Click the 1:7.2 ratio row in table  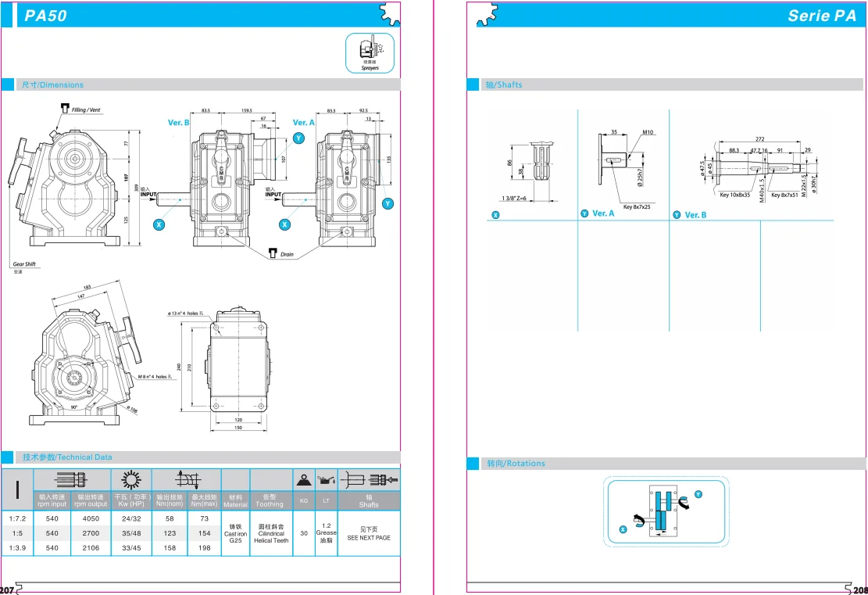[x=18, y=518]
